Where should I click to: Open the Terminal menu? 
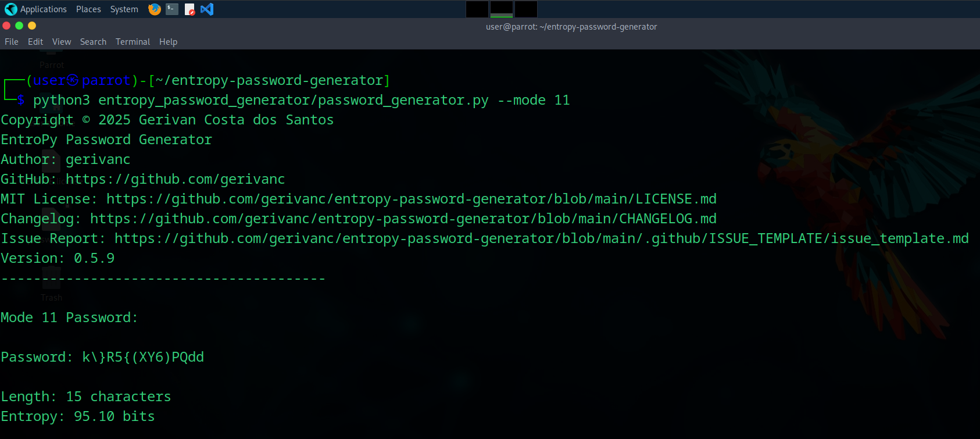[x=133, y=41]
